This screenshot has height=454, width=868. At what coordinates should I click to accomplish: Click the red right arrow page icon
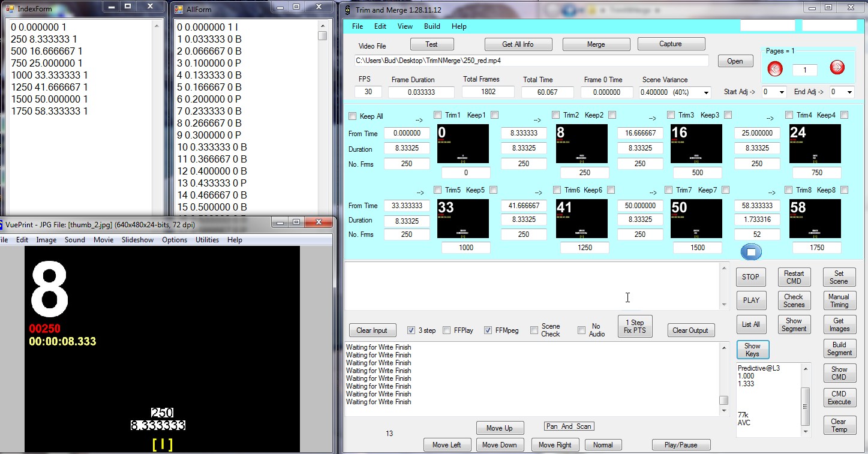[x=837, y=68]
